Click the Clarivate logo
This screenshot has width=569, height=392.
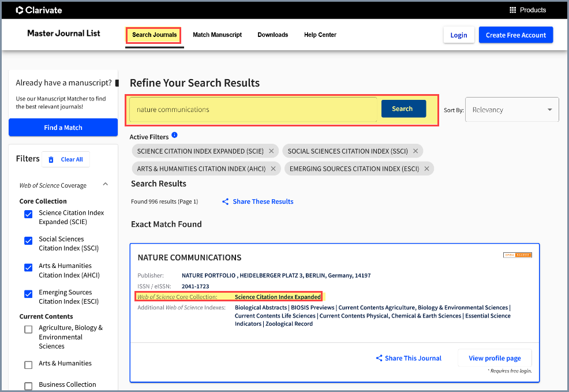click(x=39, y=10)
